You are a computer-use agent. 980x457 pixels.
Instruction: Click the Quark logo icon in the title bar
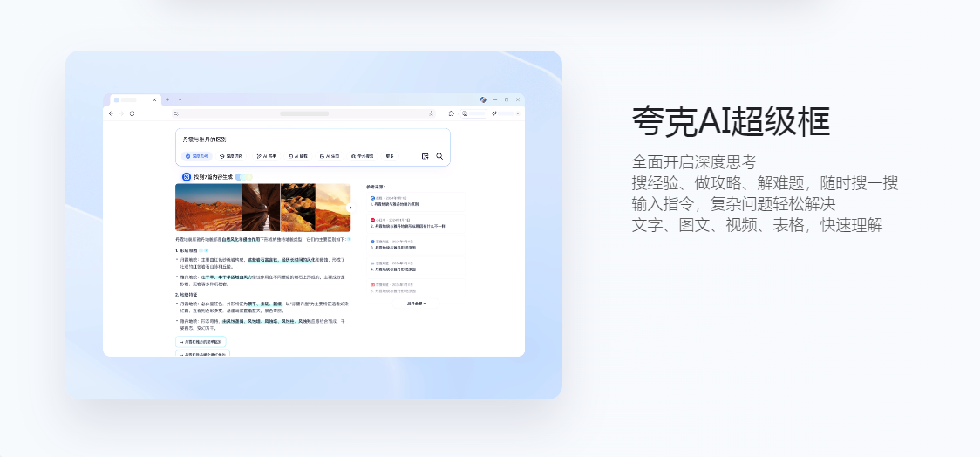(x=483, y=99)
